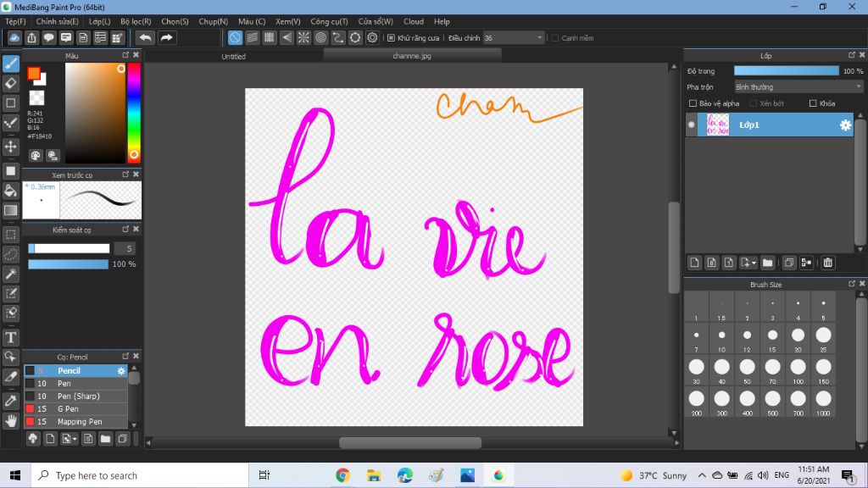Hide the Lớp1 layer visibility dot
The width and height of the screenshot is (868, 488).
(692, 125)
